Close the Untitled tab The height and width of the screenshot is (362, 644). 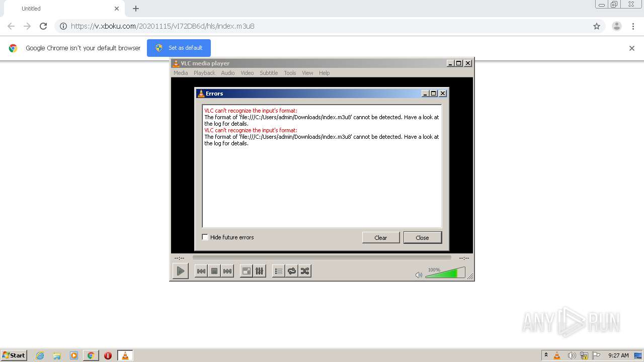tap(117, 9)
